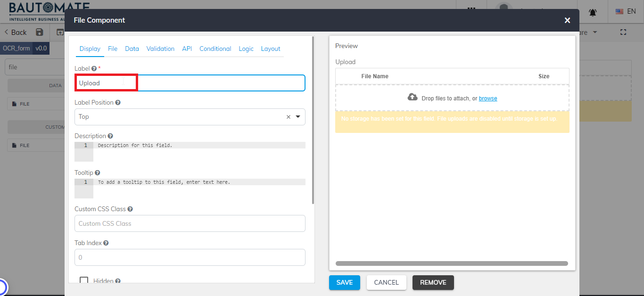Image resolution: width=644 pixels, height=296 pixels.
Task: Click the Description code editor
Action: point(190,151)
